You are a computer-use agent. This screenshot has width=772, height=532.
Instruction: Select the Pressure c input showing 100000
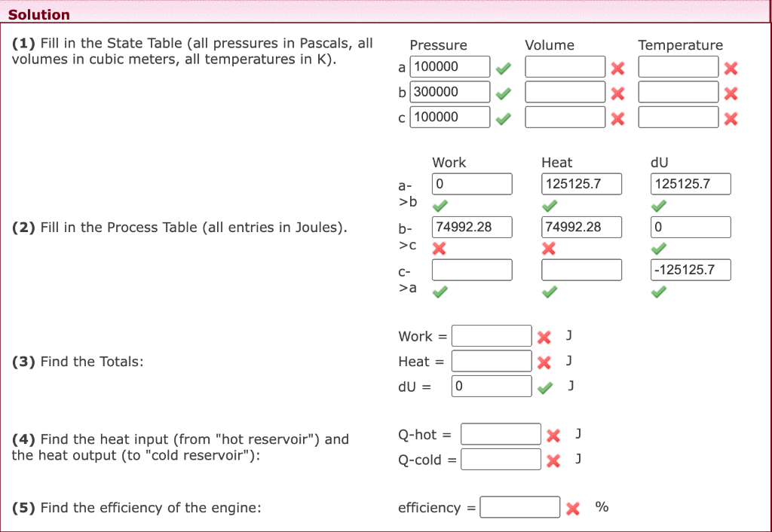click(449, 117)
